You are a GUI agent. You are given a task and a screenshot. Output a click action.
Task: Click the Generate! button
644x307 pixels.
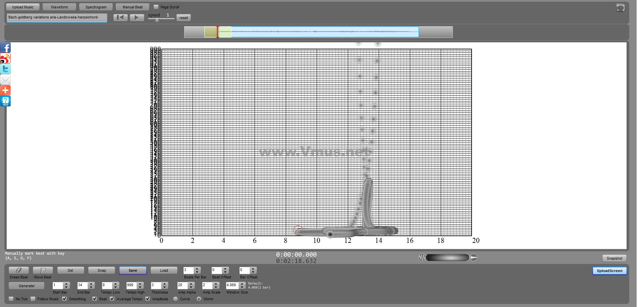coord(26,286)
